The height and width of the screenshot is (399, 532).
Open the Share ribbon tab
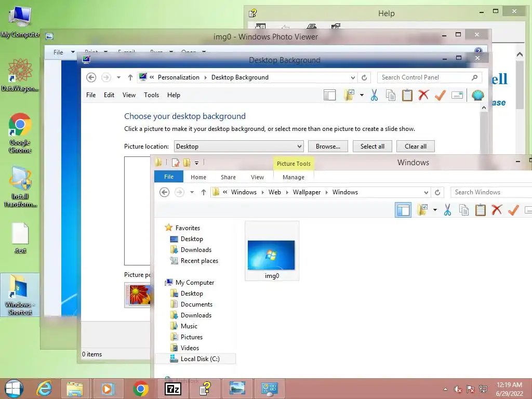(x=228, y=177)
